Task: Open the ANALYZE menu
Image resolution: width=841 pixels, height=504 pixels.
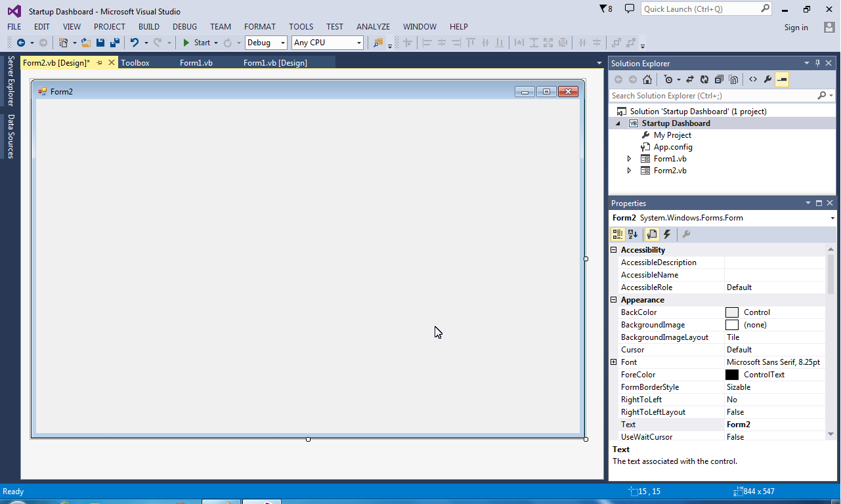Action: pyautogui.click(x=374, y=27)
